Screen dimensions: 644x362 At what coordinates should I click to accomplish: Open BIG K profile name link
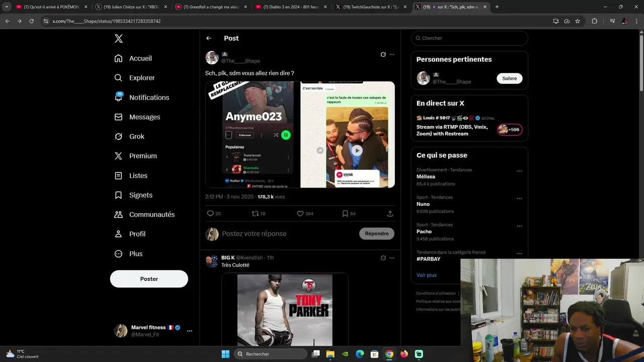click(x=228, y=257)
